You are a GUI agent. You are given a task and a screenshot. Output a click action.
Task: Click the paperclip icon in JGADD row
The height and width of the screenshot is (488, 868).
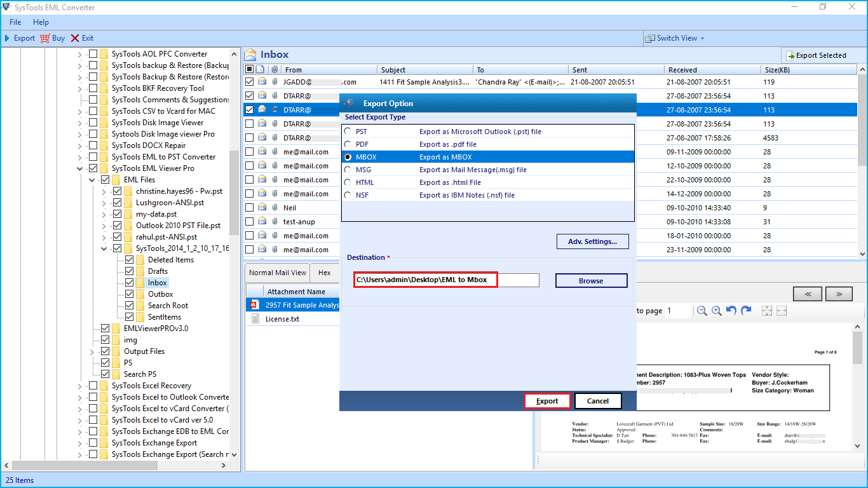click(275, 81)
